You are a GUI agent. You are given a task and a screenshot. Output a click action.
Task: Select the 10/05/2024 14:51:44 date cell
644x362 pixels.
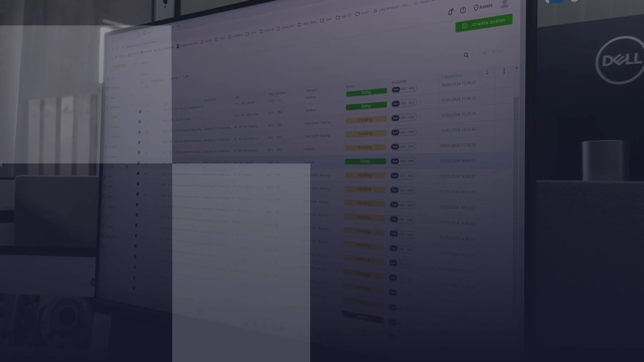[458, 130]
